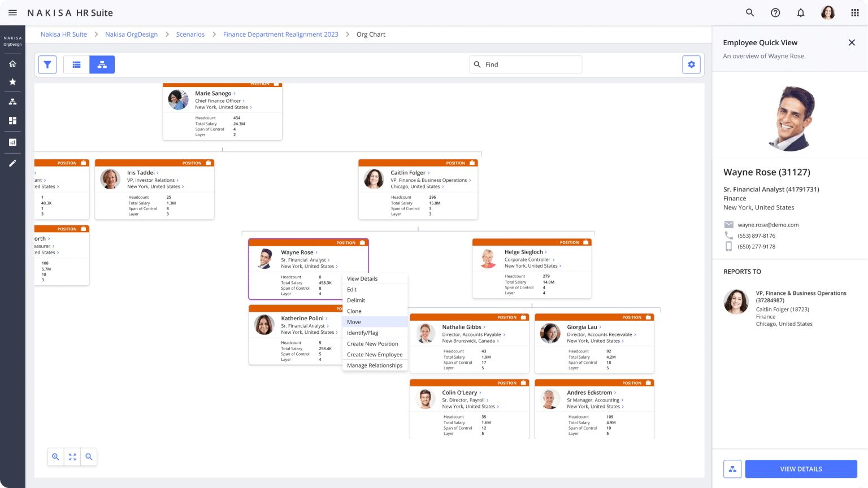Open the home page from the sidebar
The height and width of the screenshot is (488, 868).
pos(12,64)
